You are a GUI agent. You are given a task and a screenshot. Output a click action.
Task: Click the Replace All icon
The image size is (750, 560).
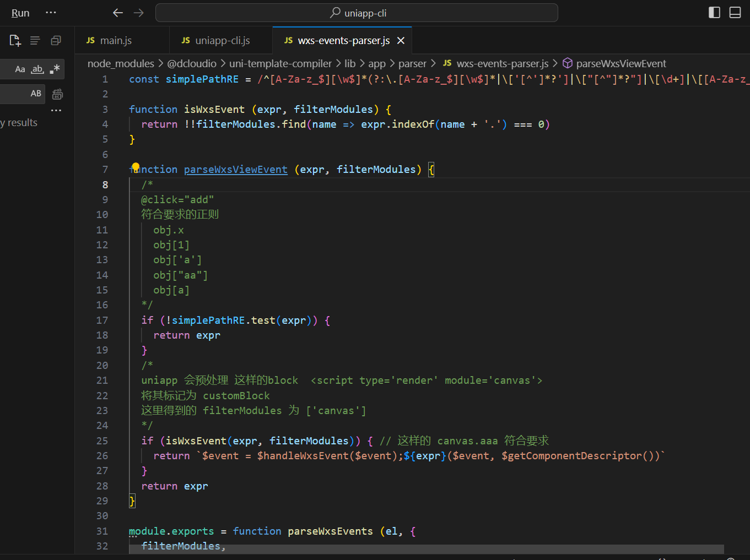click(x=57, y=94)
